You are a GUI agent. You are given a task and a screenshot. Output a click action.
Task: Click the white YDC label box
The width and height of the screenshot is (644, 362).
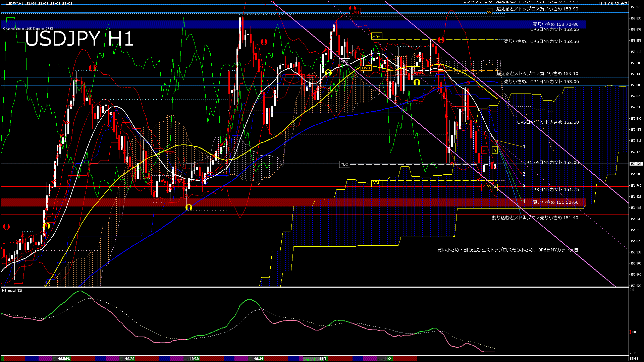[x=344, y=164]
